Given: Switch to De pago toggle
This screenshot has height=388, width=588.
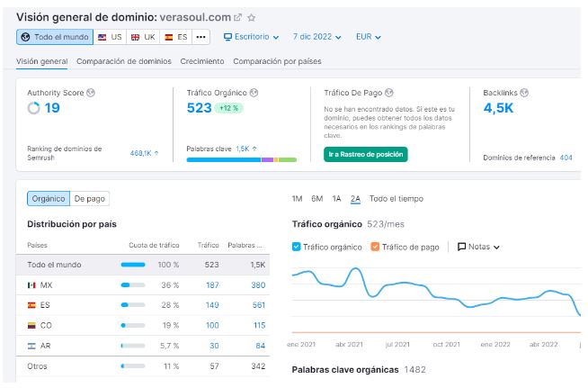Looking at the screenshot, I should [x=90, y=199].
